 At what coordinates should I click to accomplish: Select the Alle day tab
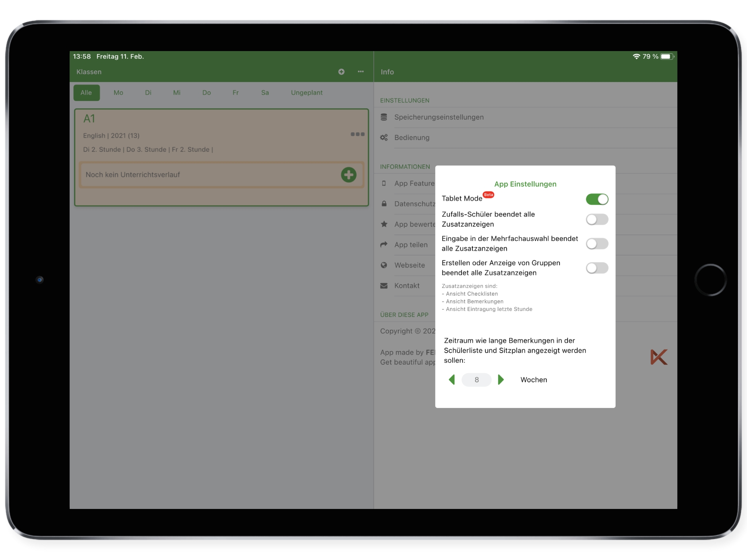(86, 93)
